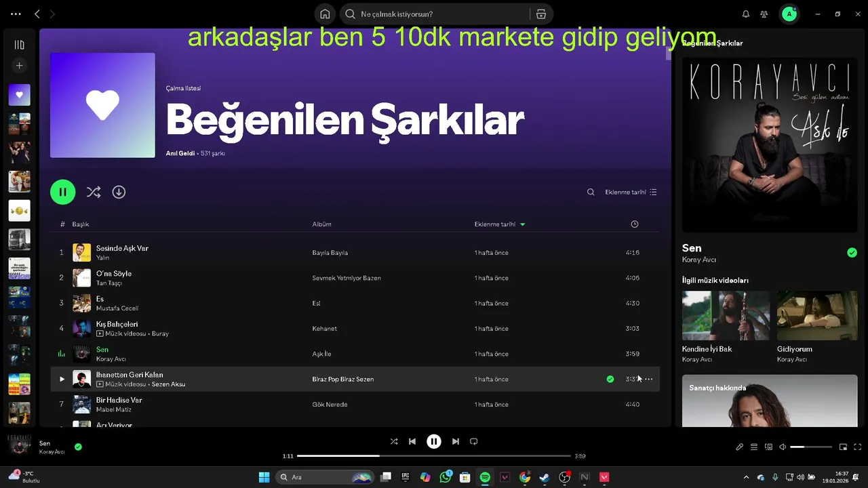Download the Beğenilen Şarkılar playlist
Screen dimensions: 868x488
tap(119, 192)
